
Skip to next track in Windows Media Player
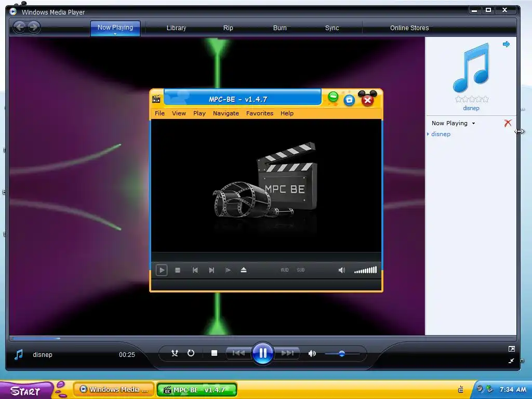pyautogui.click(x=287, y=353)
